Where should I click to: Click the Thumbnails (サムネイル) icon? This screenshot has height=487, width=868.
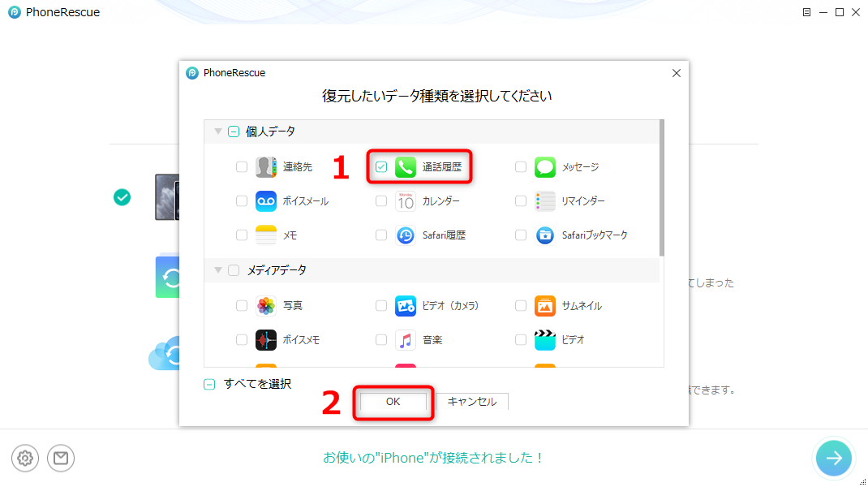pos(544,305)
